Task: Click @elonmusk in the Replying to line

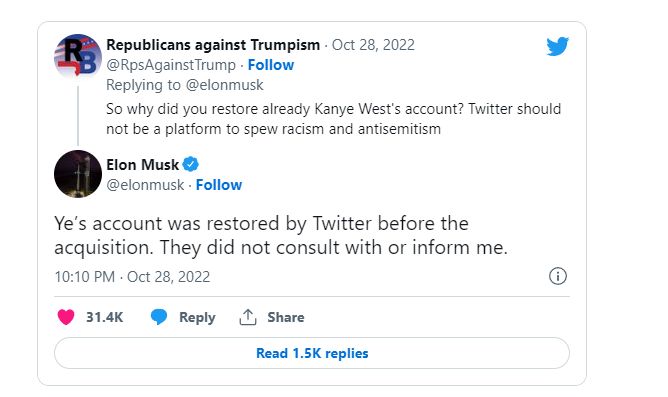Action: pos(225,85)
